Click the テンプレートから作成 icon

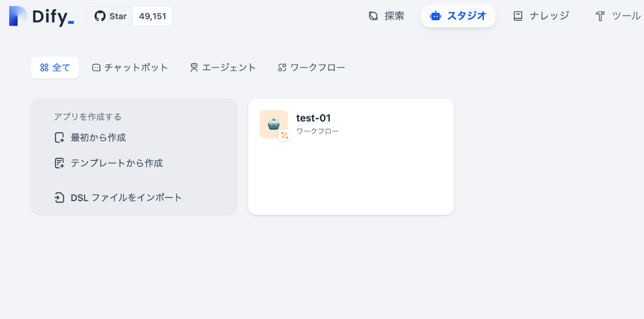59,163
